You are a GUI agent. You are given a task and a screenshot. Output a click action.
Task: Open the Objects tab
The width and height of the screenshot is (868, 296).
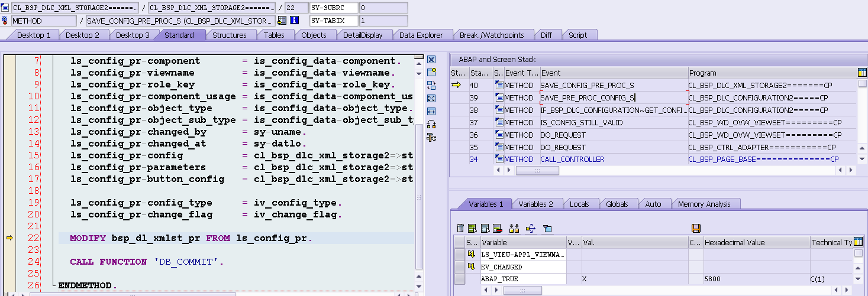tap(314, 35)
